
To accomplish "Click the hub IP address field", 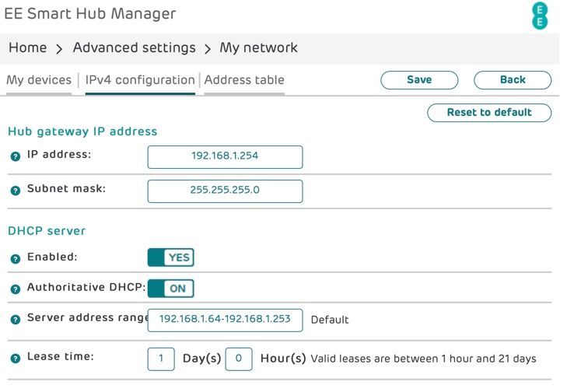I will tap(225, 156).
